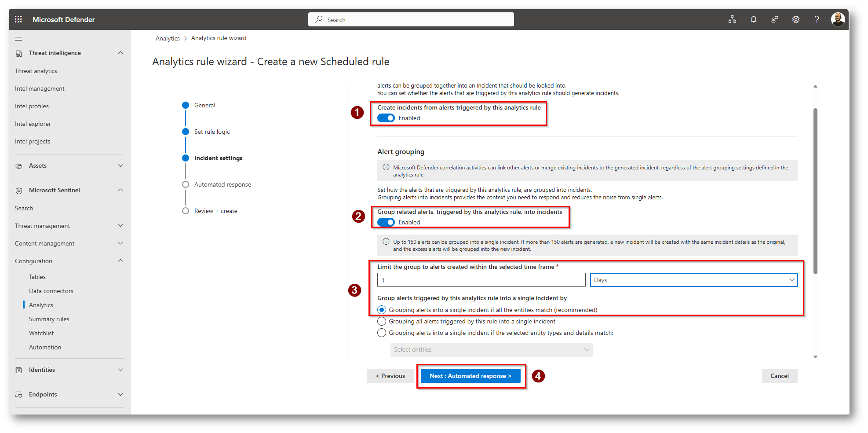Click the search magnifier icon

coord(319,19)
